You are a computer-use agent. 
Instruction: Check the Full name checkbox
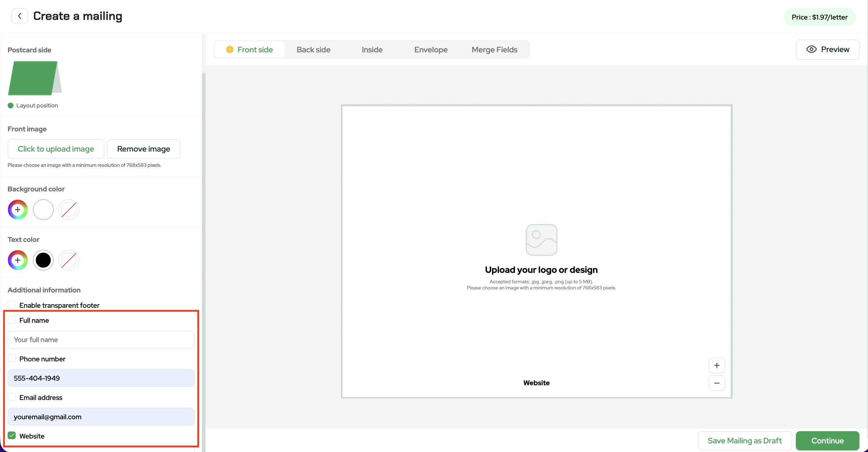coord(12,320)
